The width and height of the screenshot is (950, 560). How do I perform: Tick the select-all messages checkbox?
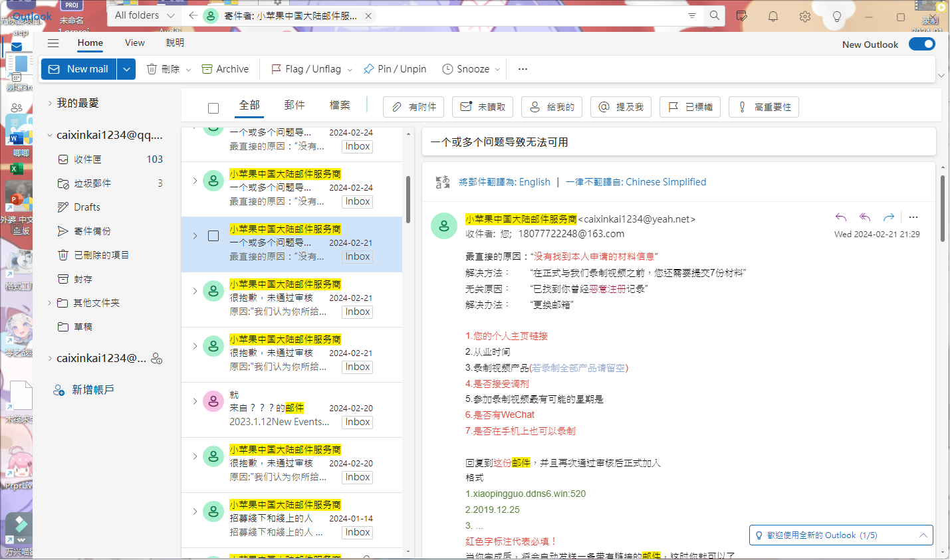point(213,108)
